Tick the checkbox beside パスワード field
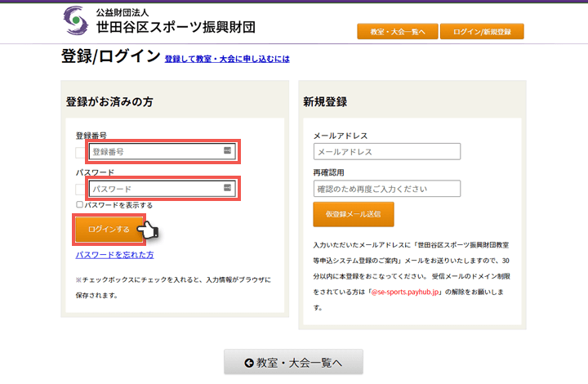Image resolution: width=588 pixels, height=384 pixels. (80, 189)
